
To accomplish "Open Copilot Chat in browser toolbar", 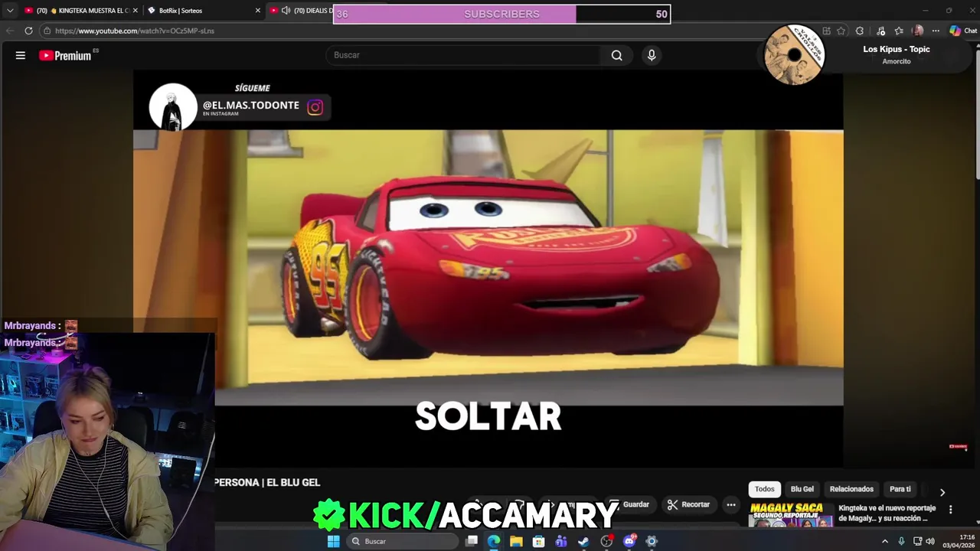I will pos(963,31).
